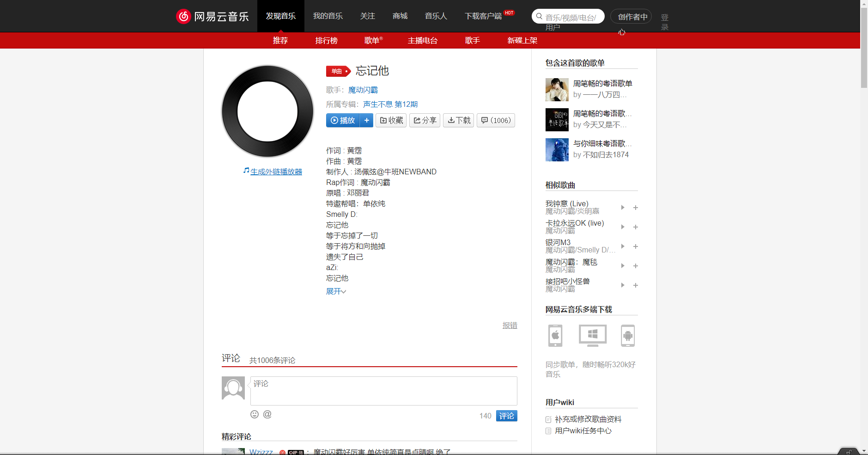Open the playlist thumbnail for 周笔畅的粤语歌单
The image size is (868, 455).
pyautogui.click(x=557, y=90)
